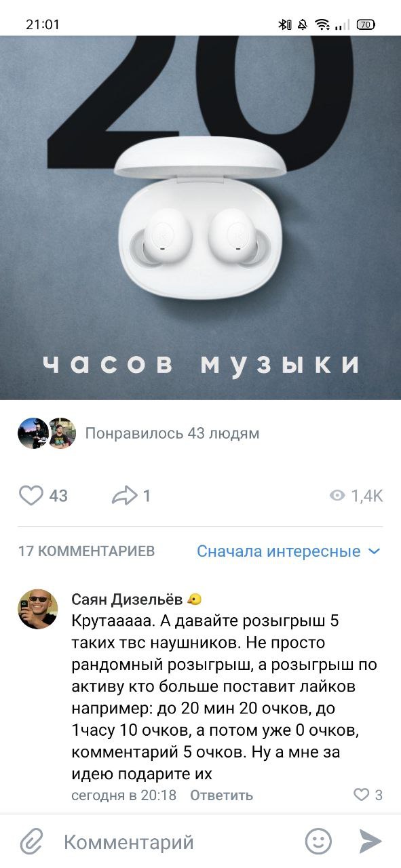Open 'Понравилось 43 людям' likes list
Viewport: 401px width, 868px height.
coord(172,433)
